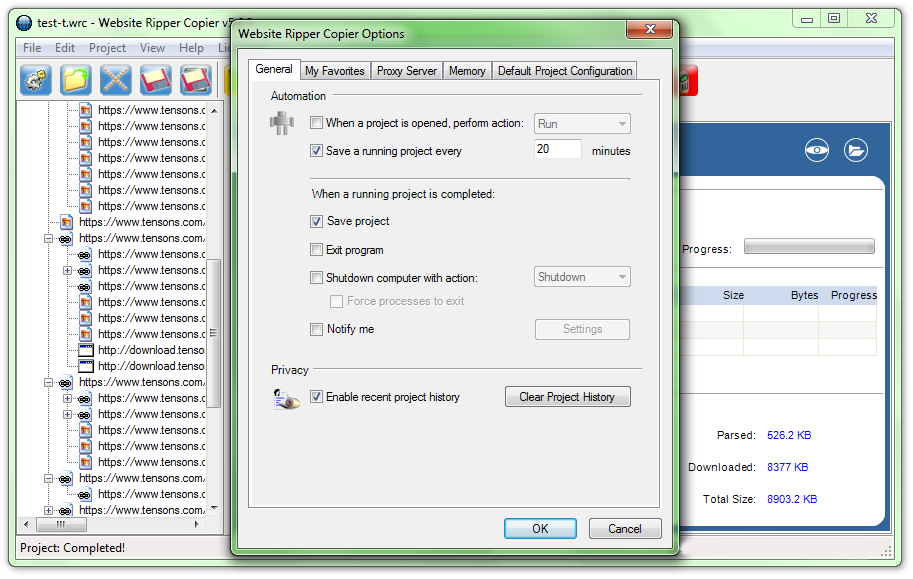Click the globe app icon in the title bar
Image resolution: width=913 pixels, height=579 pixels.
click(x=24, y=23)
